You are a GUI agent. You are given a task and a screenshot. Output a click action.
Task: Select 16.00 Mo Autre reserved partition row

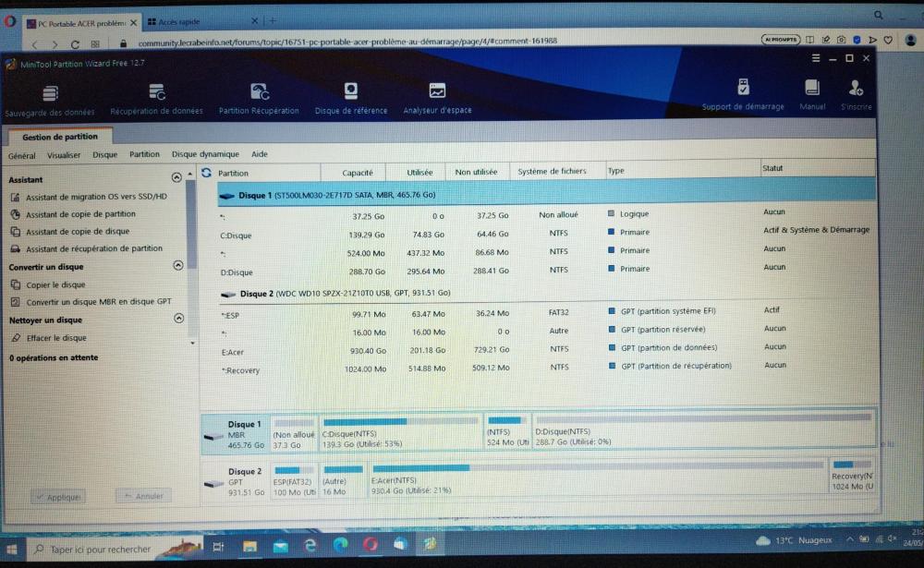(546, 332)
